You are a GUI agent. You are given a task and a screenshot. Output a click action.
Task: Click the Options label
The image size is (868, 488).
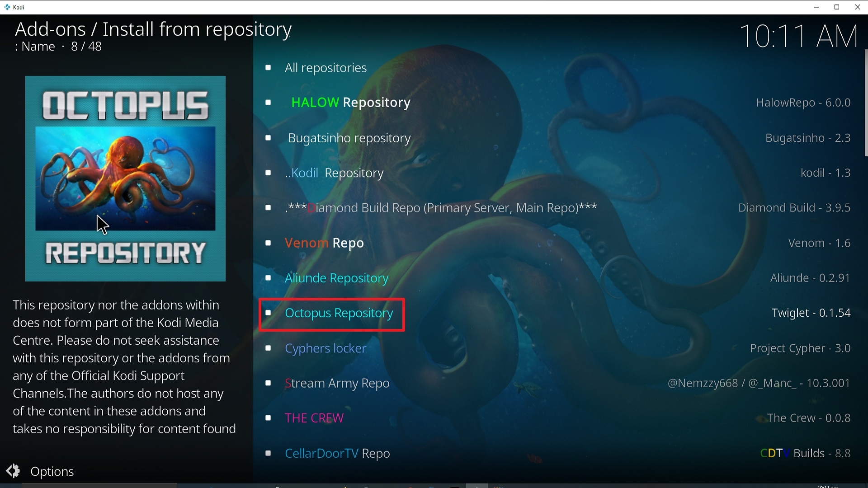[x=52, y=471]
